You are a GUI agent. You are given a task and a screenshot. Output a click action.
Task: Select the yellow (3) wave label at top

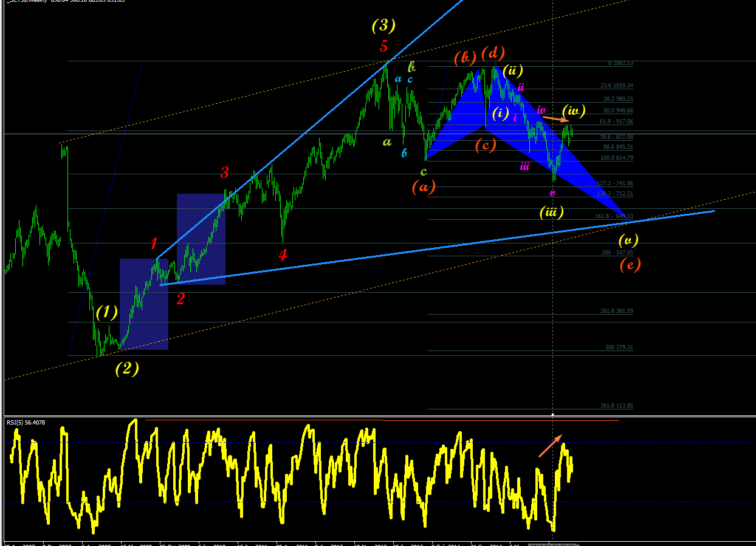point(383,26)
